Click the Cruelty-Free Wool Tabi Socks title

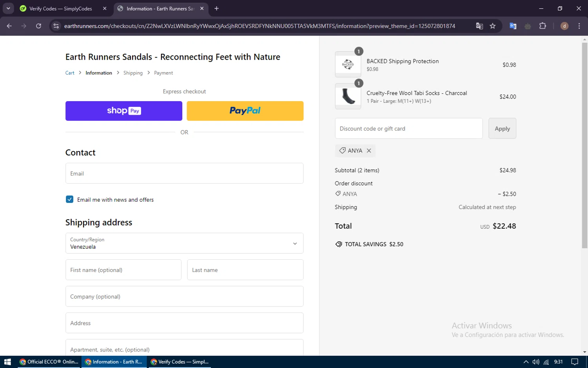pyautogui.click(x=417, y=93)
